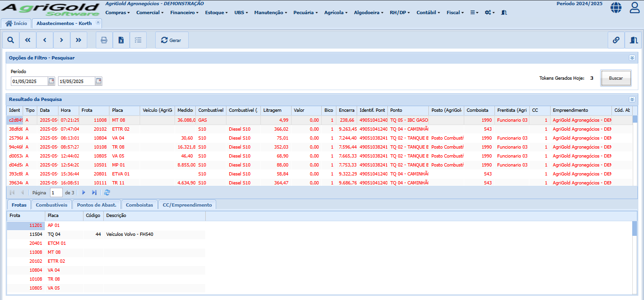Image resolution: width=644 pixels, height=300 pixels.
Task: Click the end date field 15/05/2025
Action: coord(76,81)
